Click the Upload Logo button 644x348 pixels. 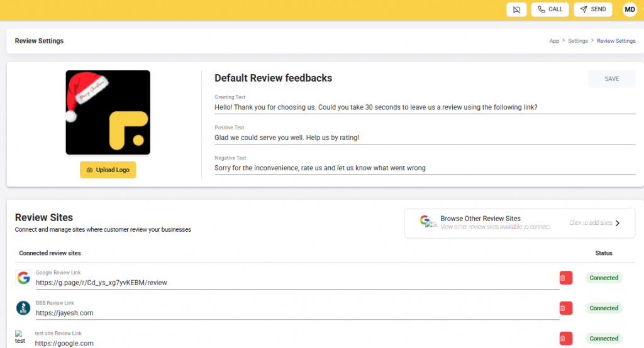pos(108,170)
